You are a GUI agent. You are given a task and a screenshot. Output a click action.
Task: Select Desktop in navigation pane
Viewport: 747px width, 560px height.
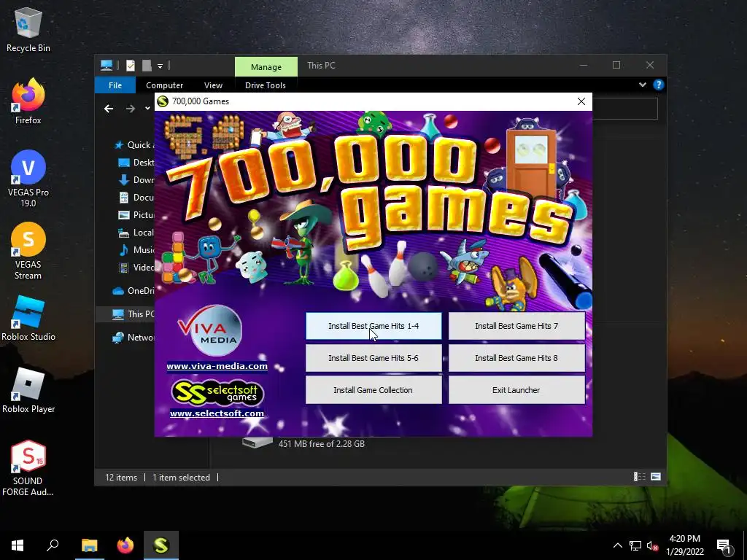point(136,163)
